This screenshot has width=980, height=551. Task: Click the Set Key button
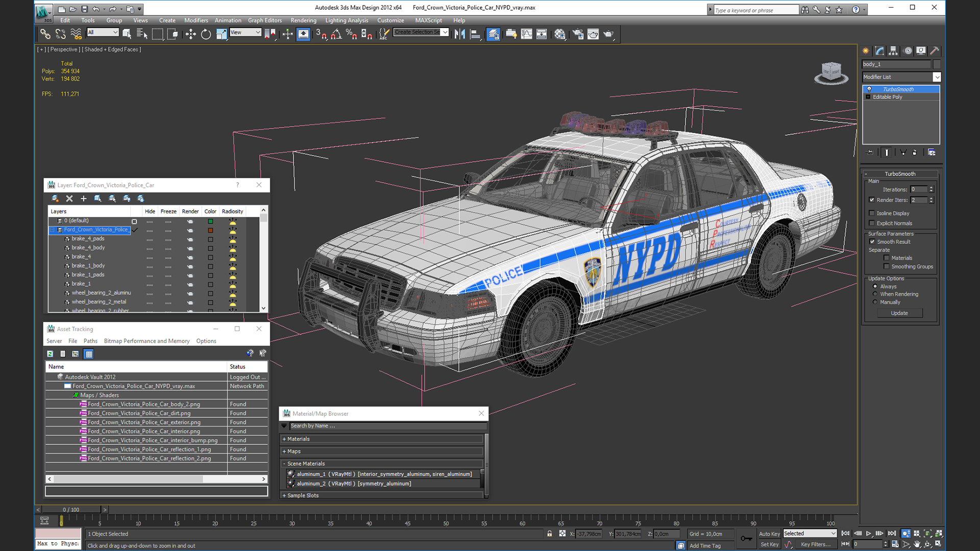pyautogui.click(x=769, y=544)
